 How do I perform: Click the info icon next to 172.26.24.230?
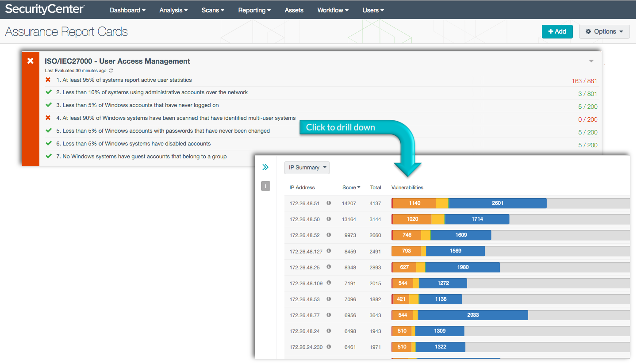click(329, 347)
